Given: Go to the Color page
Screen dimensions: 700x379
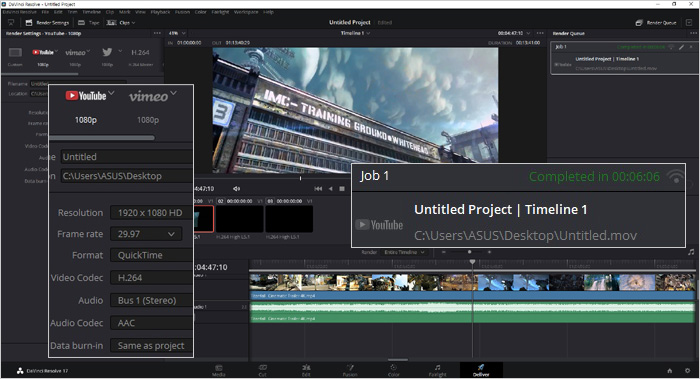Looking at the screenshot, I should click(x=394, y=370).
